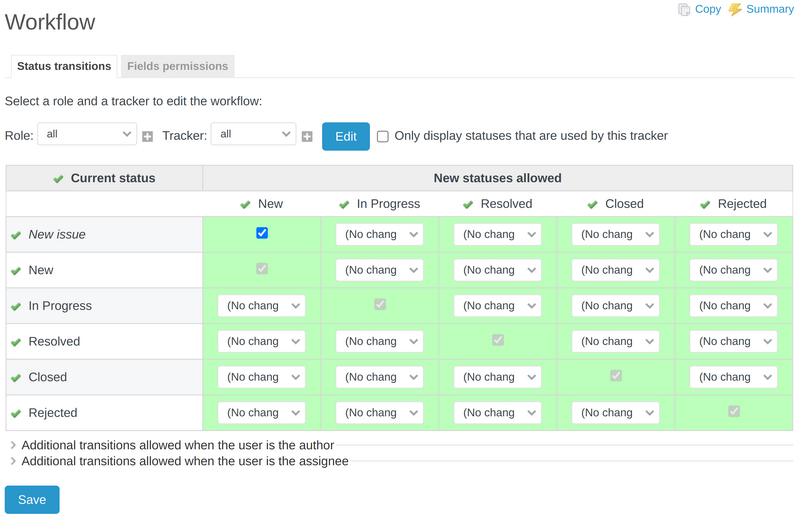This screenshot has height=518, width=800.
Task: Select the Status transitions tab
Action: (64, 66)
